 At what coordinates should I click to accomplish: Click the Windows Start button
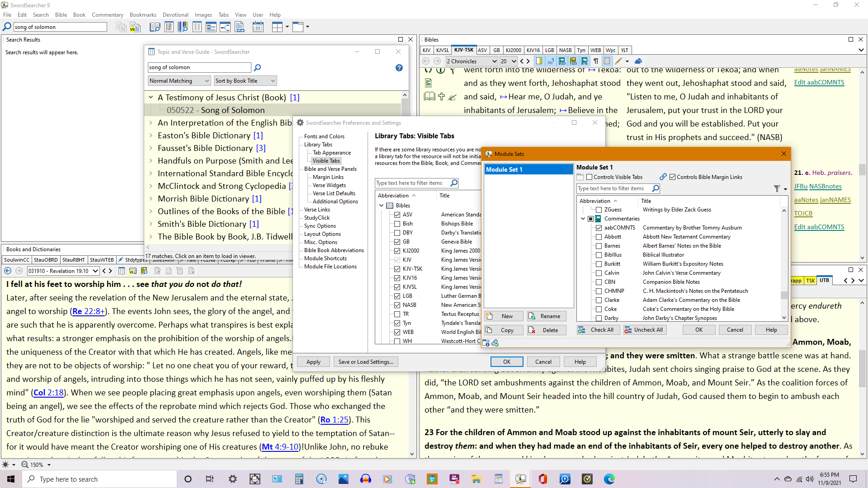pyautogui.click(x=11, y=479)
